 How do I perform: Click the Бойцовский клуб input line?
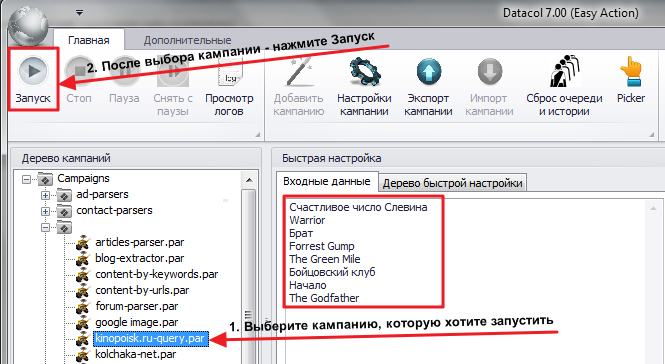pyautogui.click(x=332, y=272)
